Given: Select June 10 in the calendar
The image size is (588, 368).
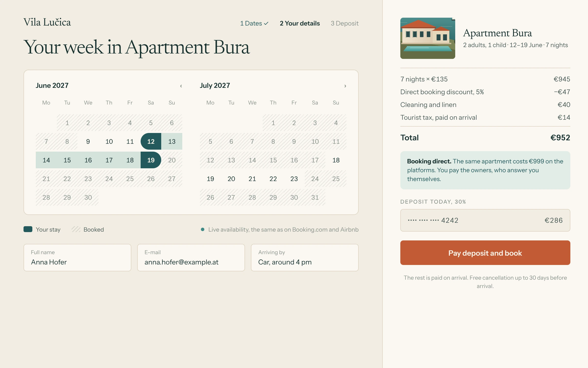Looking at the screenshot, I should (x=109, y=141).
